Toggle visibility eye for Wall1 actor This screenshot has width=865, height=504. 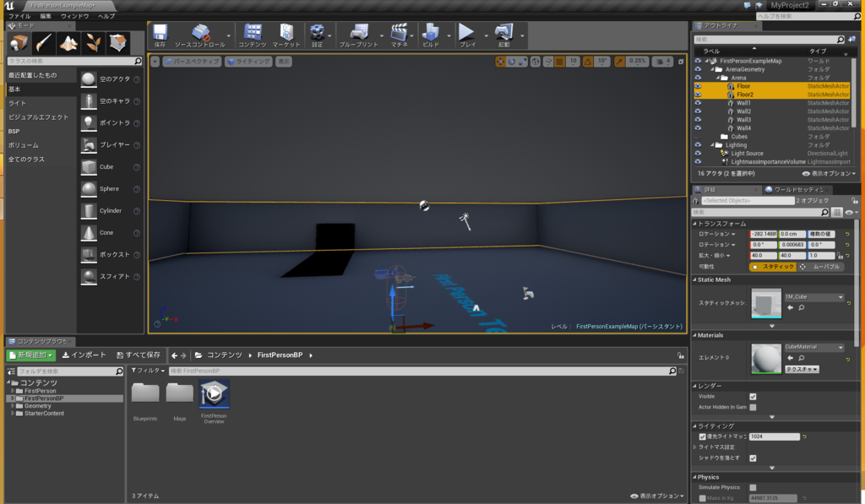[x=698, y=103]
